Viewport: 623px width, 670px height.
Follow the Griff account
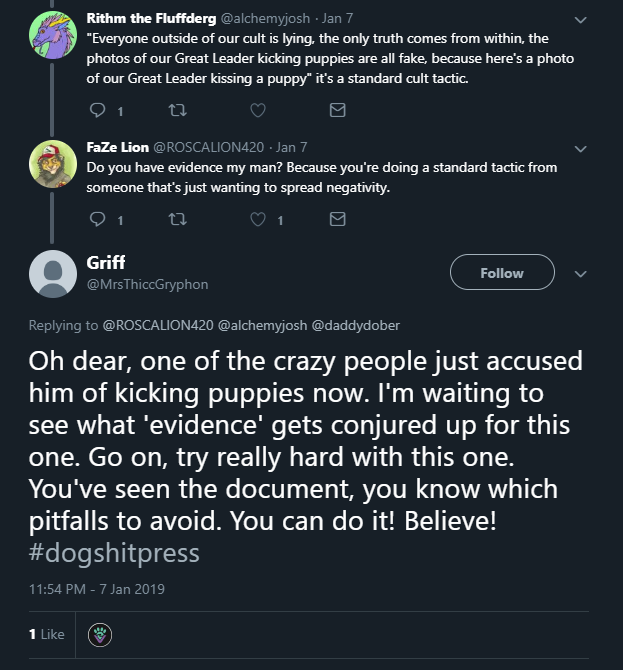pyautogui.click(x=502, y=272)
